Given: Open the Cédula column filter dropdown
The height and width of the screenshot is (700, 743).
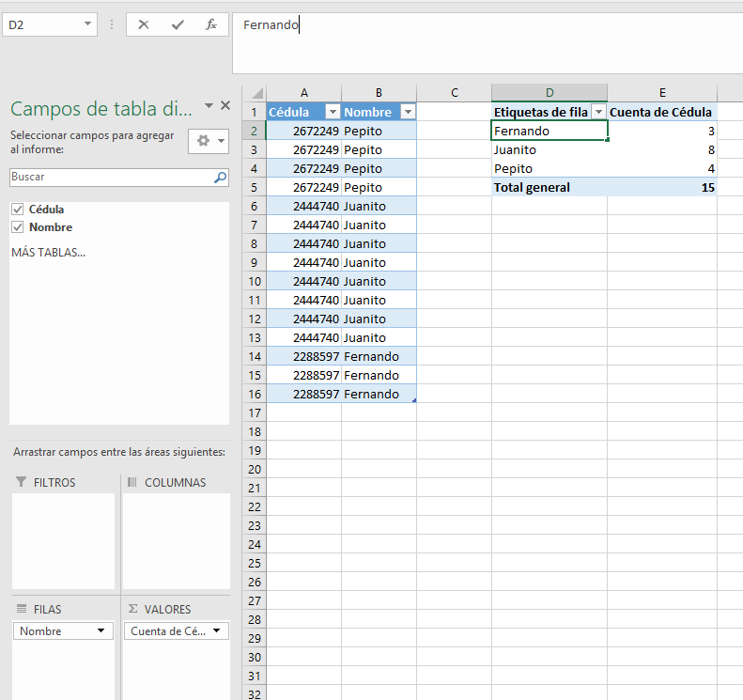Looking at the screenshot, I should click(x=333, y=112).
